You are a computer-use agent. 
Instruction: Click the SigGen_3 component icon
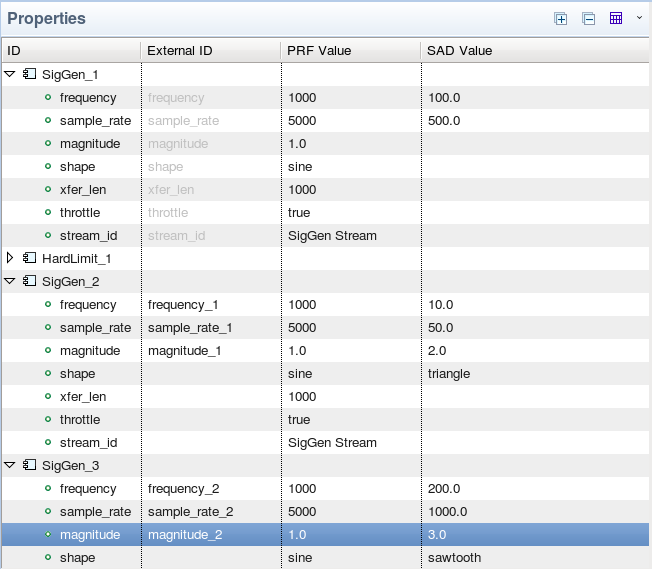[x=29, y=465]
